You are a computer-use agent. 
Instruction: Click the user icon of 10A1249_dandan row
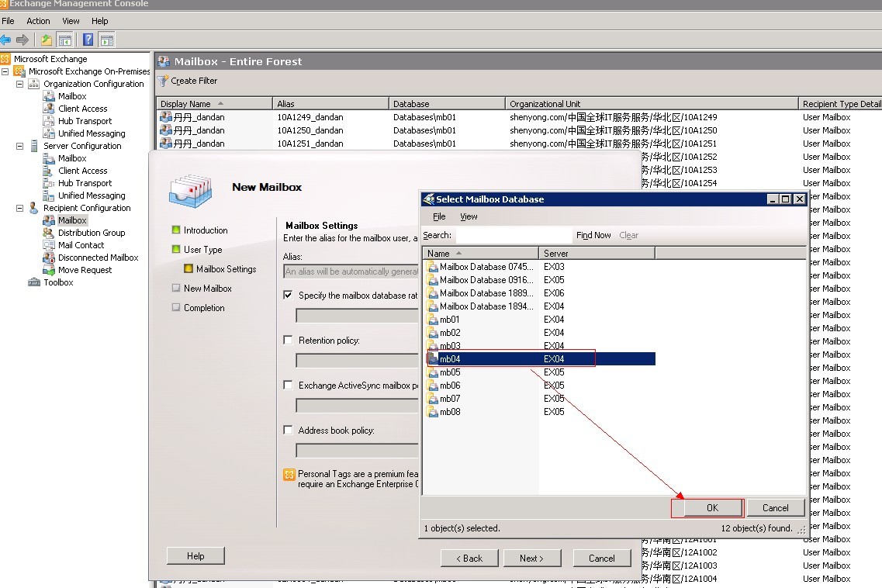point(165,117)
